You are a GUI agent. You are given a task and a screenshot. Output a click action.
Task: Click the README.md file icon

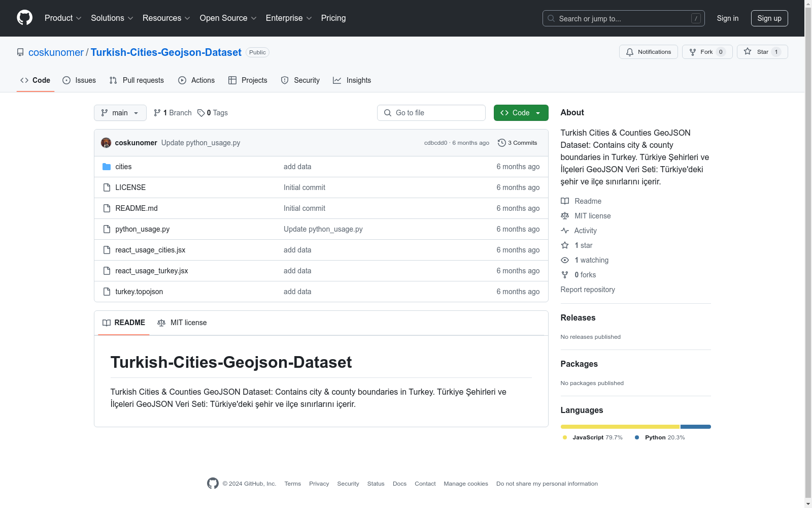coord(107,208)
